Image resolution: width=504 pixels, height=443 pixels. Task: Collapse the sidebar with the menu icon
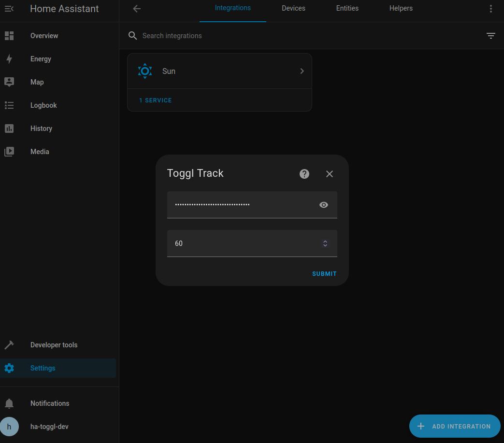click(9, 9)
